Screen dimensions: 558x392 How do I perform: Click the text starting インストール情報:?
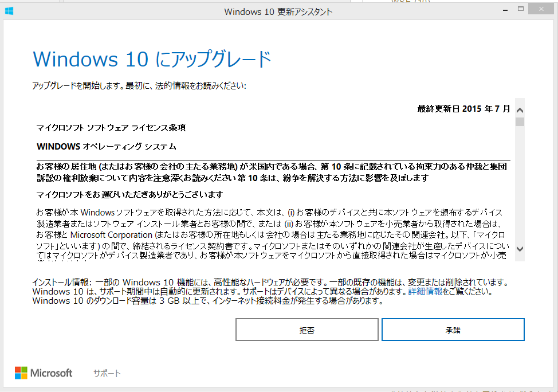[x=270, y=291]
